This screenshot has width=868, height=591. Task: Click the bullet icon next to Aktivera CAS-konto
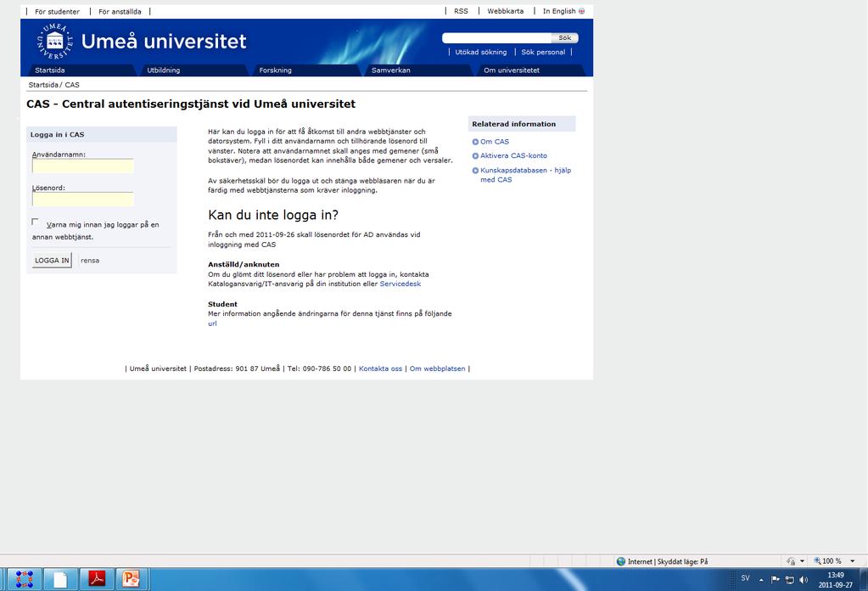(475, 156)
